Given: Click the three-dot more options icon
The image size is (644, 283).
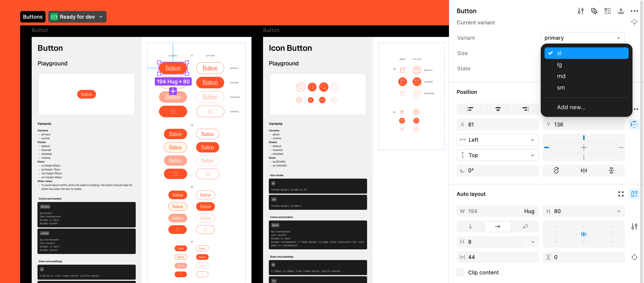Looking at the screenshot, I should 634,11.
